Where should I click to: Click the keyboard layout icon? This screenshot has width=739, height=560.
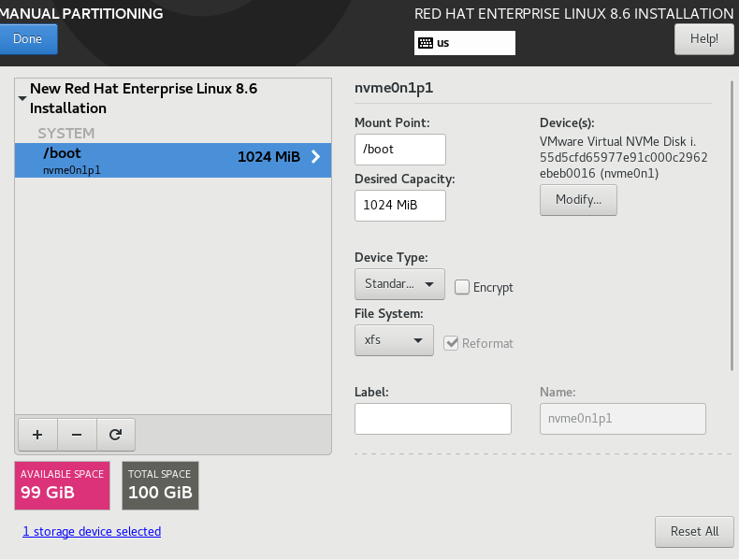click(425, 43)
